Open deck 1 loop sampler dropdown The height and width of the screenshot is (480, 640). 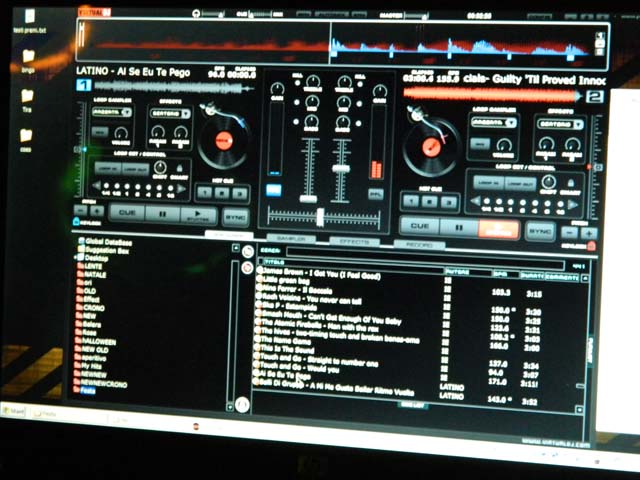(112, 111)
